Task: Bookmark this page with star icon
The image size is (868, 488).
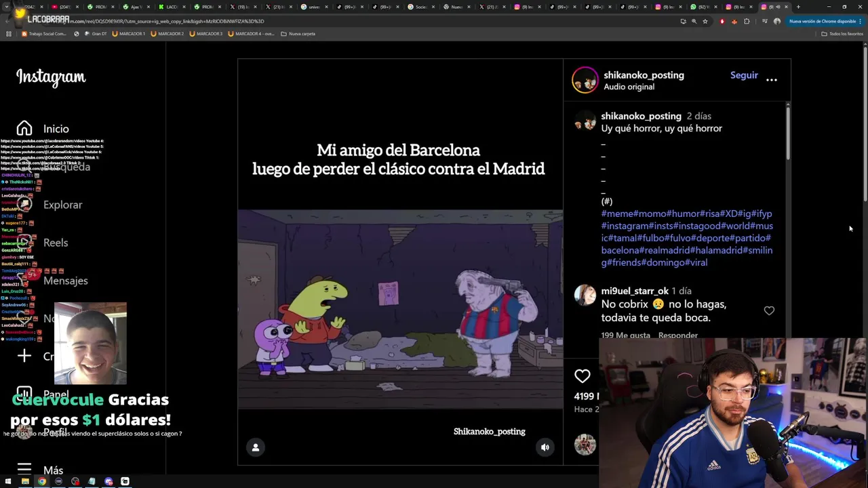Action: [x=705, y=21]
